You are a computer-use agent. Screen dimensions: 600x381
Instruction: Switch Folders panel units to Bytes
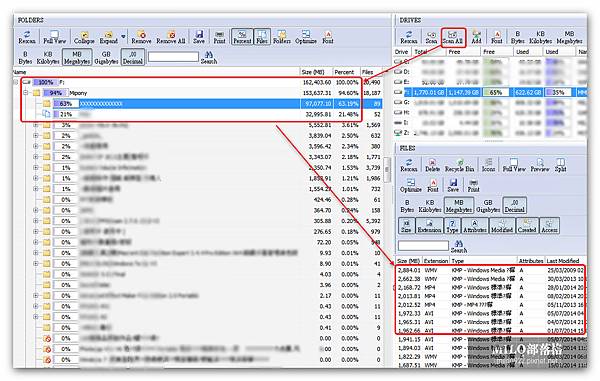click(25, 57)
